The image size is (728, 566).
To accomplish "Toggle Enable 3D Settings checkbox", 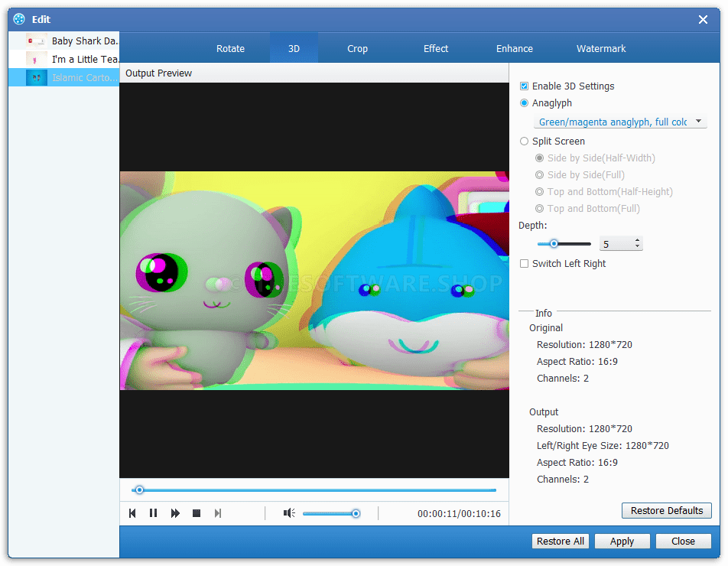I will (x=524, y=86).
